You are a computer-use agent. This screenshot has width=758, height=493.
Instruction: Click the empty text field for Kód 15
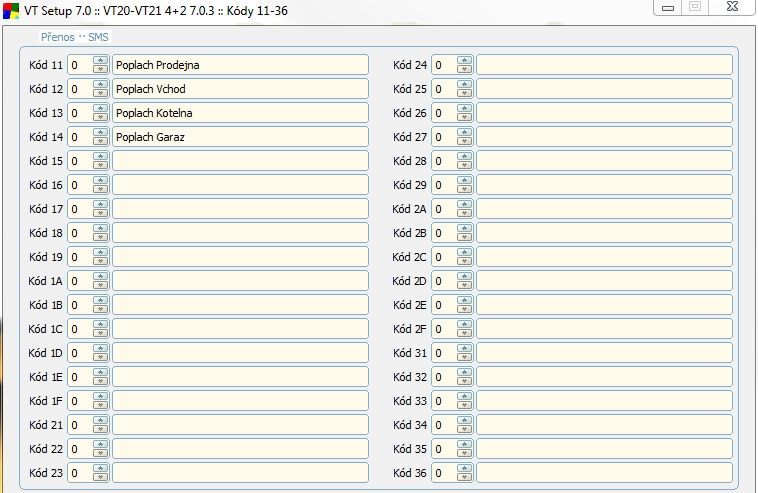[x=240, y=161]
